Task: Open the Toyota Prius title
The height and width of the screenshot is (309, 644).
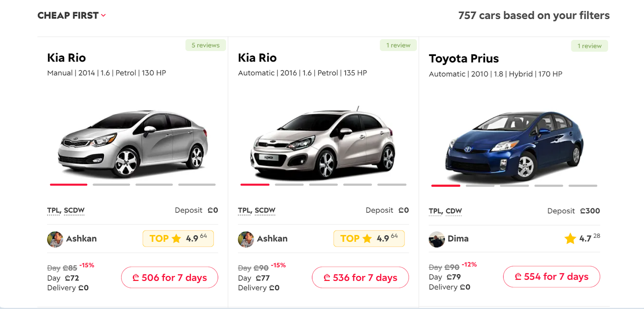Action: (x=464, y=59)
